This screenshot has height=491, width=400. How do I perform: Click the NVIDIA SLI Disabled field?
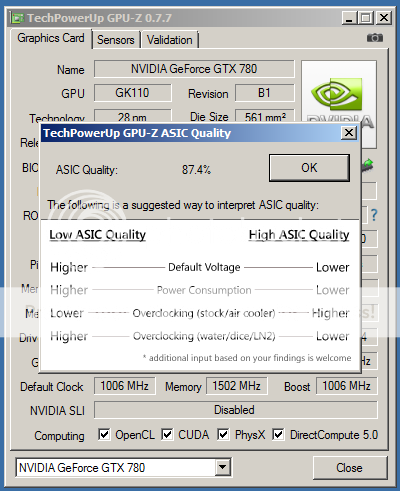click(236, 410)
